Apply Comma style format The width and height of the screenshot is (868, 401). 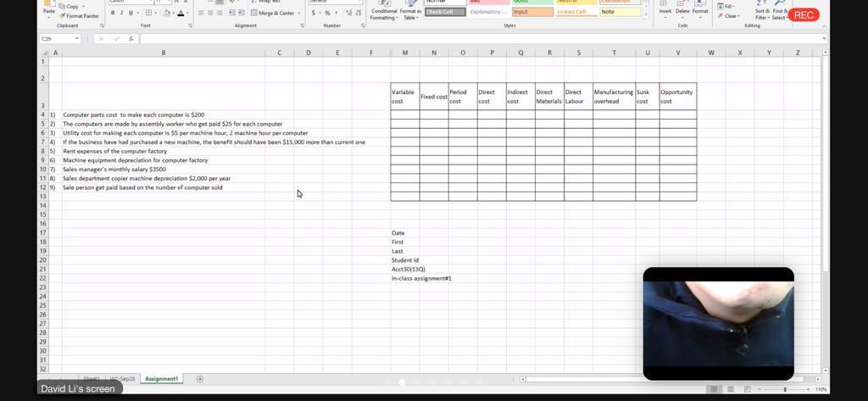pos(336,13)
